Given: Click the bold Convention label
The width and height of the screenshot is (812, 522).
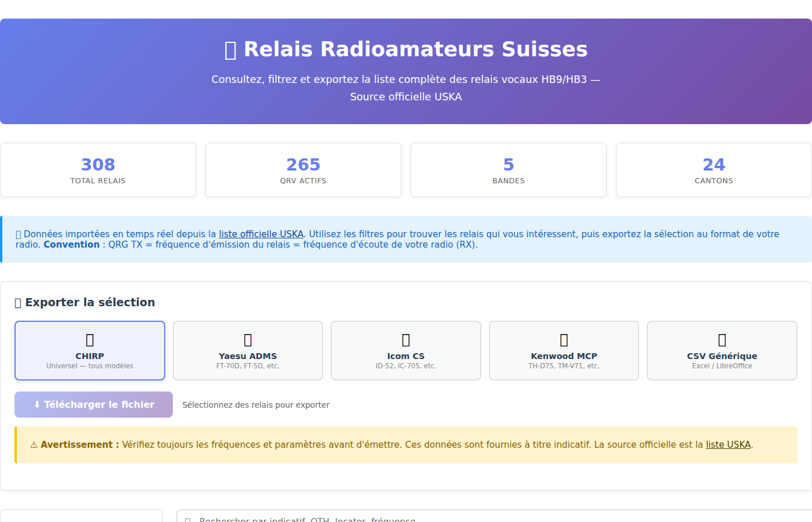Looking at the screenshot, I should point(72,245).
